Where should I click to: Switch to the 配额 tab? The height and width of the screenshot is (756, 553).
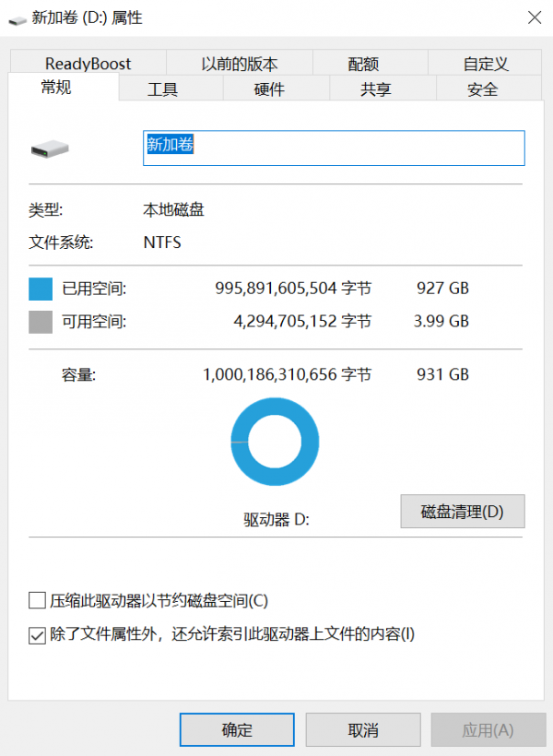pos(365,63)
